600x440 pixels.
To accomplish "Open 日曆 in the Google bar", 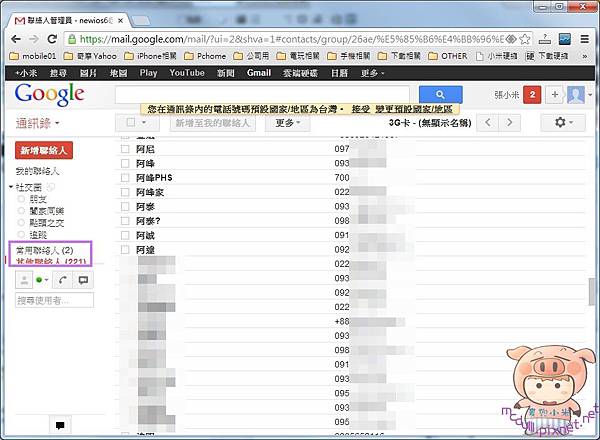I will coord(339,73).
